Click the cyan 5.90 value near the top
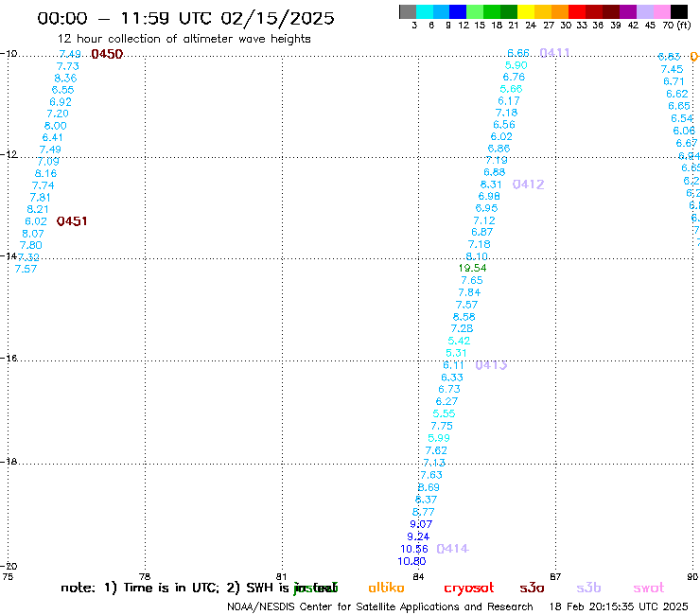The height and width of the screenshot is (615, 700). pyautogui.click(x=516, y=65)
